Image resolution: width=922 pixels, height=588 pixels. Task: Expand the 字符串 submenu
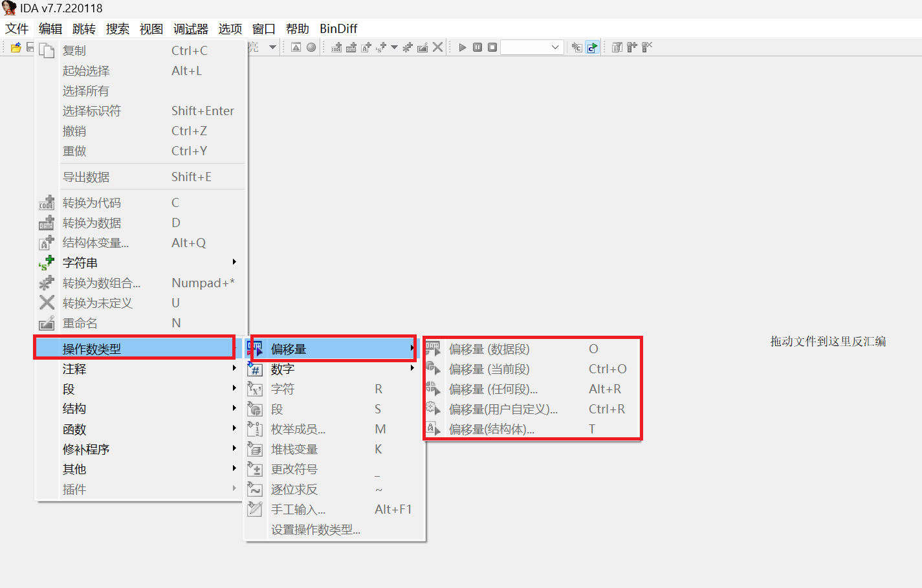(x=140, y=263)
